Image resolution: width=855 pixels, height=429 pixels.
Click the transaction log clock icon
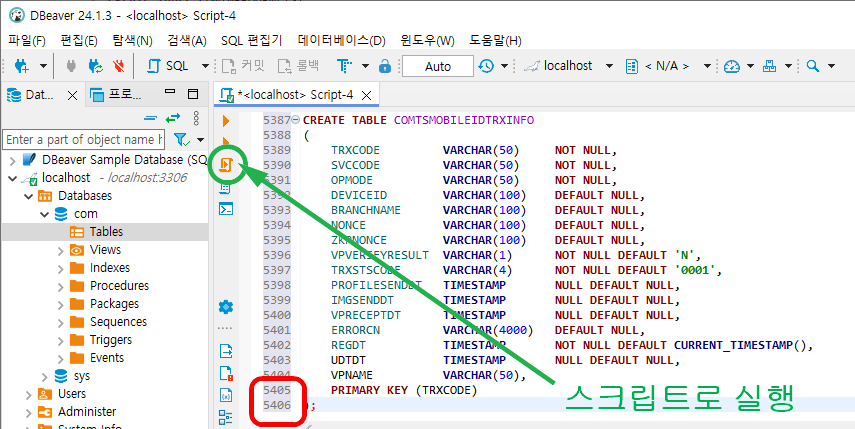coord(486,66)
